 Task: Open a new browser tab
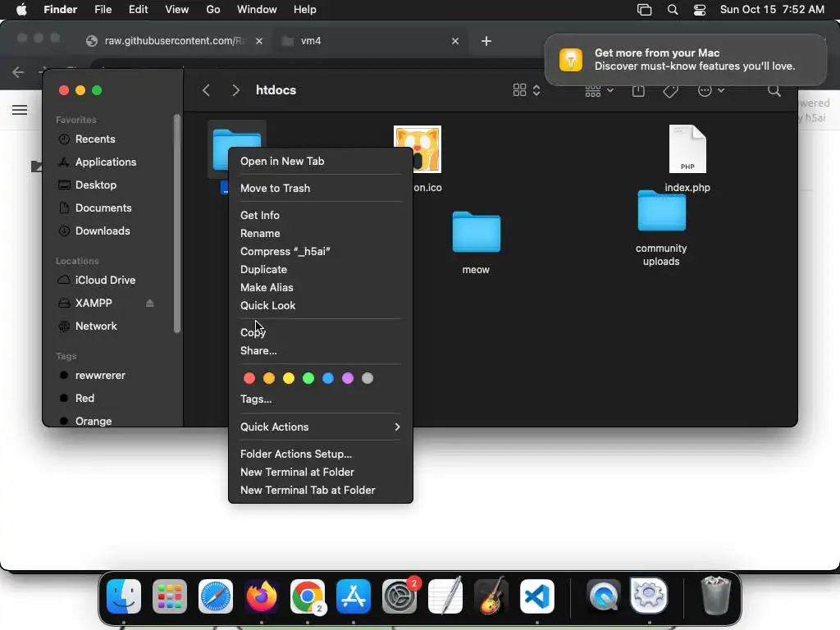click(486, 41)
